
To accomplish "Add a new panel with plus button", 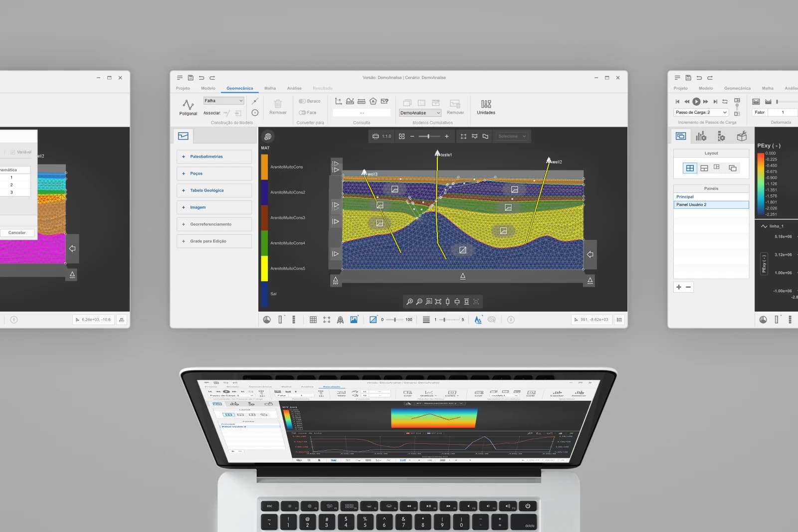I will point(678,287).
